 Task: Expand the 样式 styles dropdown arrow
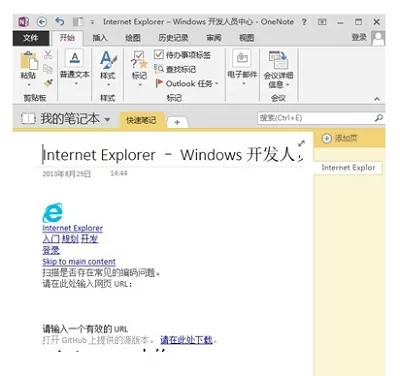coord(108,85)
